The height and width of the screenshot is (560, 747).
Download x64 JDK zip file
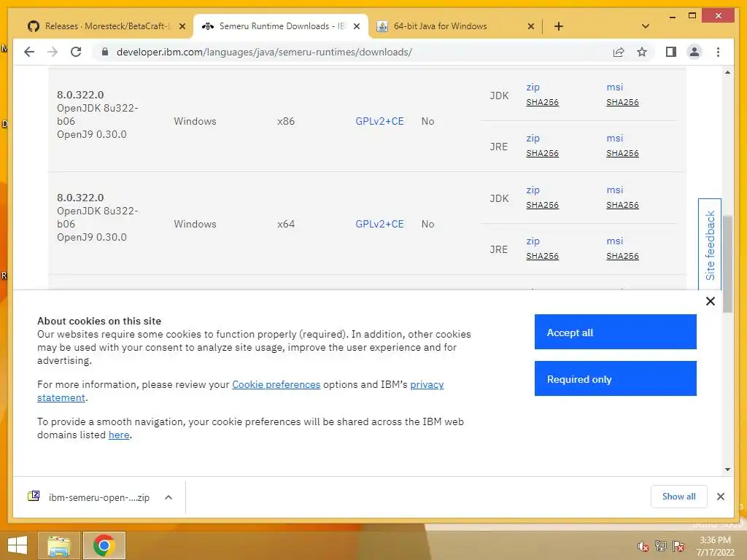533,190
